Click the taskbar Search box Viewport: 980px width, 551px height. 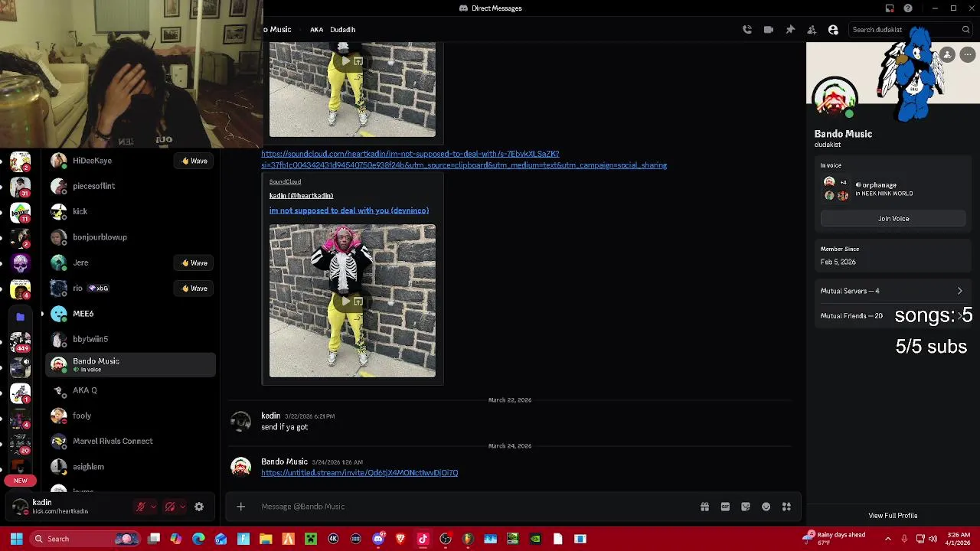coord(85,539)
